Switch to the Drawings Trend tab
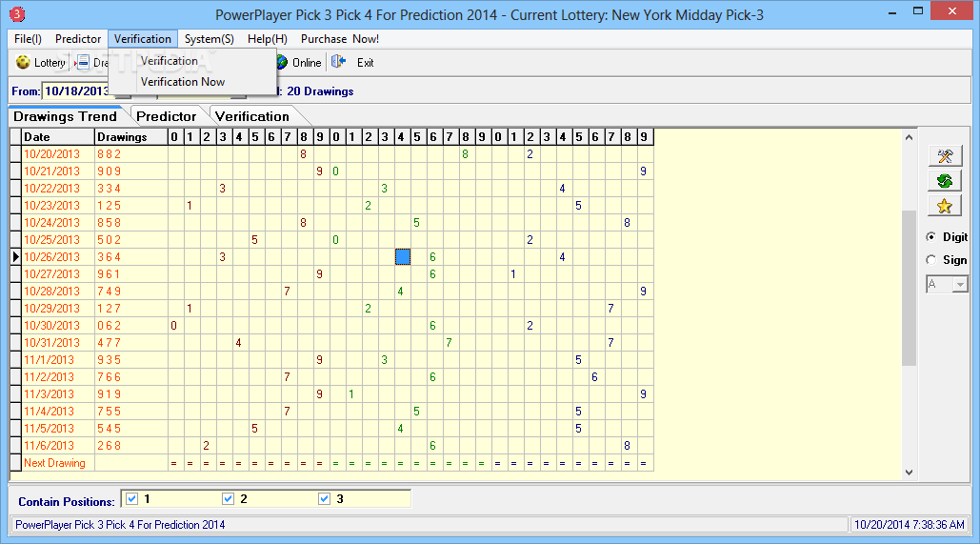Image resolution: width=980 pixels, height=544 pixels. pyautogui.click(x=65, y=116)
